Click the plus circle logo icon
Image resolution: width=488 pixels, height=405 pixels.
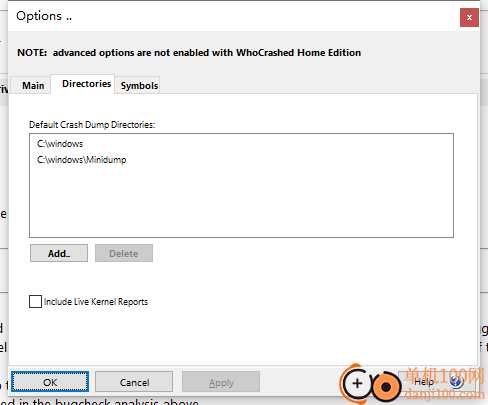pyautogui.click(x=357, y=383)
